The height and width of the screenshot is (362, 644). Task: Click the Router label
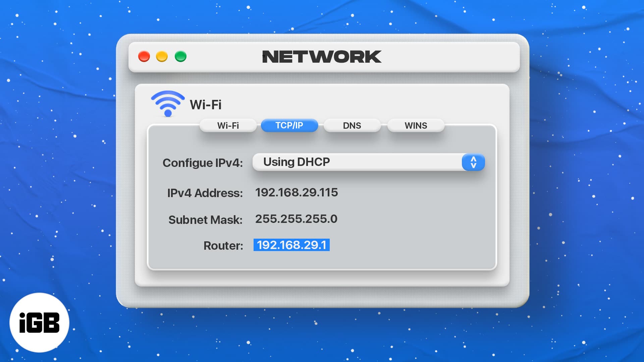223,246
